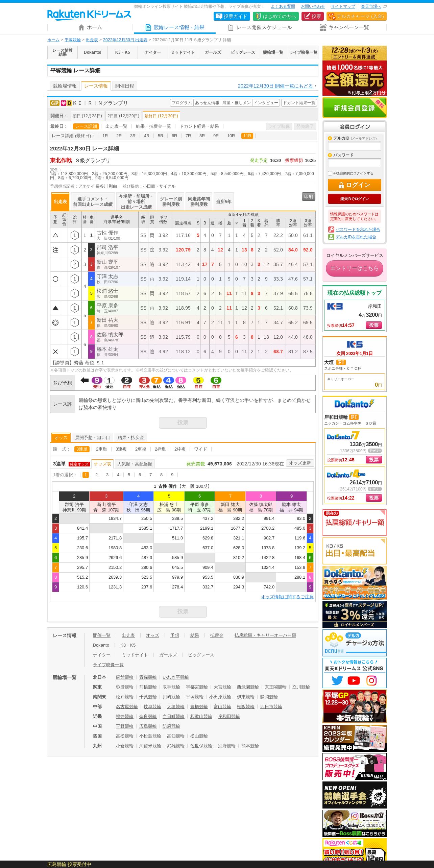Click the K3 logo in payout box

[x=335, y=306]
